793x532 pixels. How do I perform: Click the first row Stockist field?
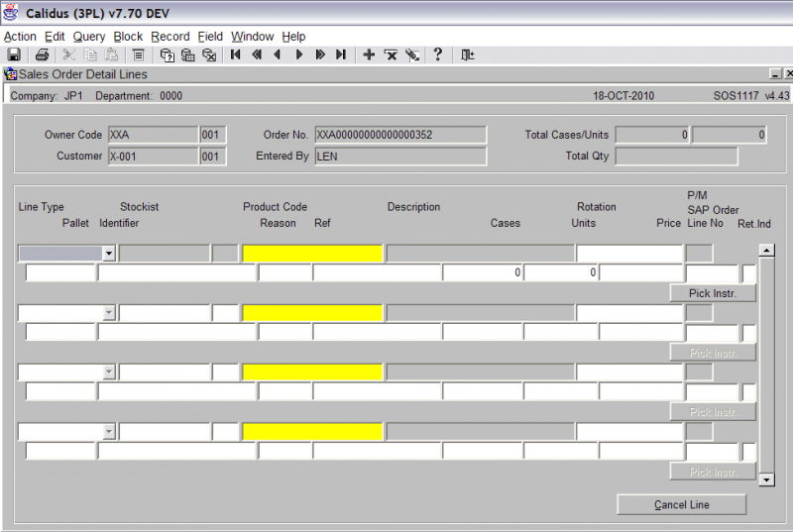[x=165, y=253]
